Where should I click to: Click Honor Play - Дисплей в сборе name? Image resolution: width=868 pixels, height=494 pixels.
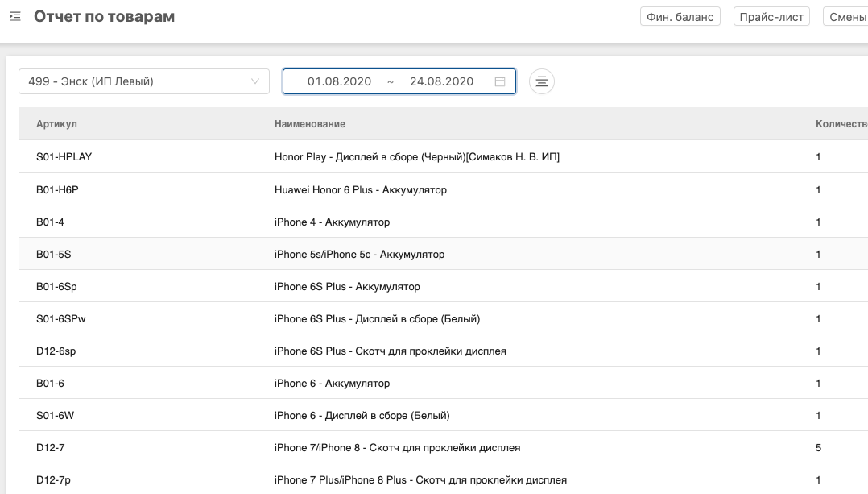click(417, 156)
